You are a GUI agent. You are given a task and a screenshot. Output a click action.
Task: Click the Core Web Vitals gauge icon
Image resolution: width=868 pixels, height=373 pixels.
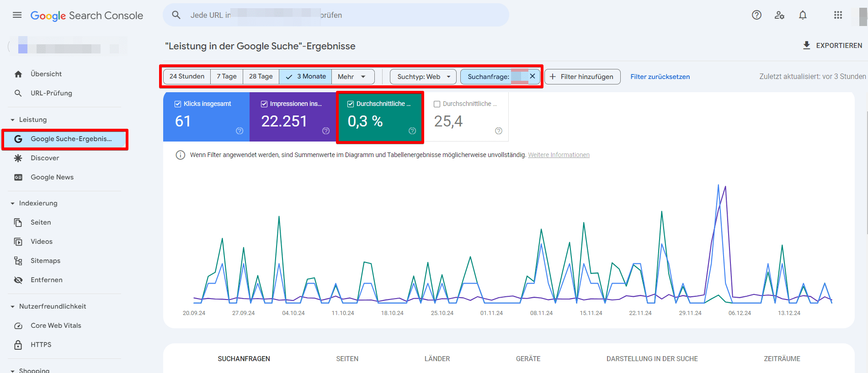coord(18,326)
